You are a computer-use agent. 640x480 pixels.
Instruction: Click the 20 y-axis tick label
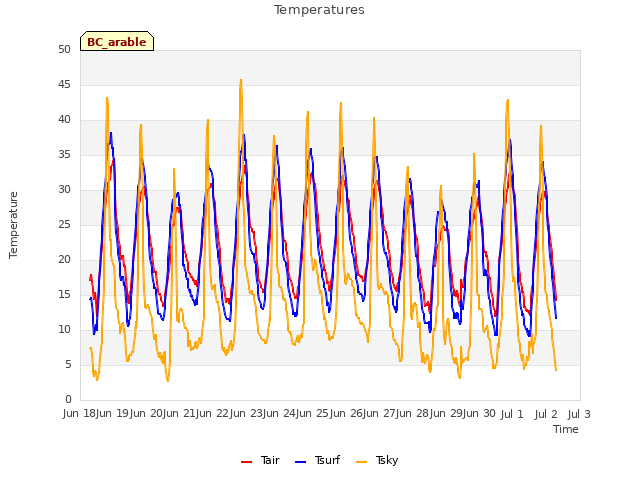[x=64, y=260]
